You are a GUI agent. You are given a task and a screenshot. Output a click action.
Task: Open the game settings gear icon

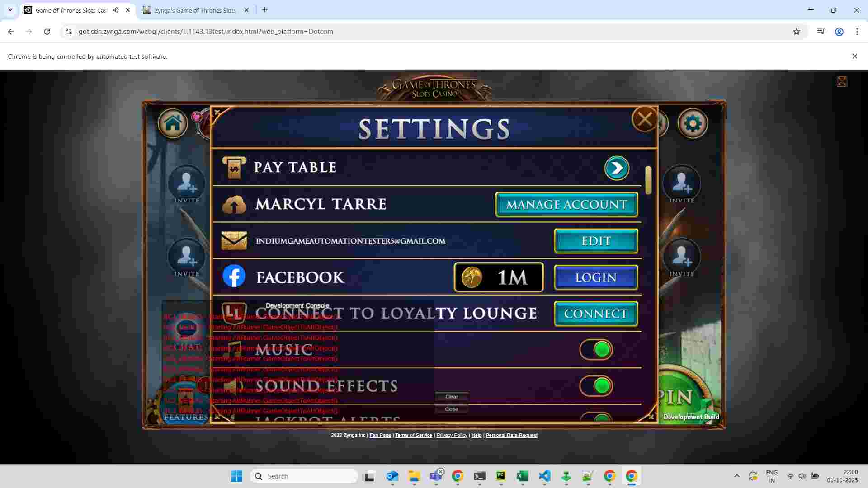[692, 123]
